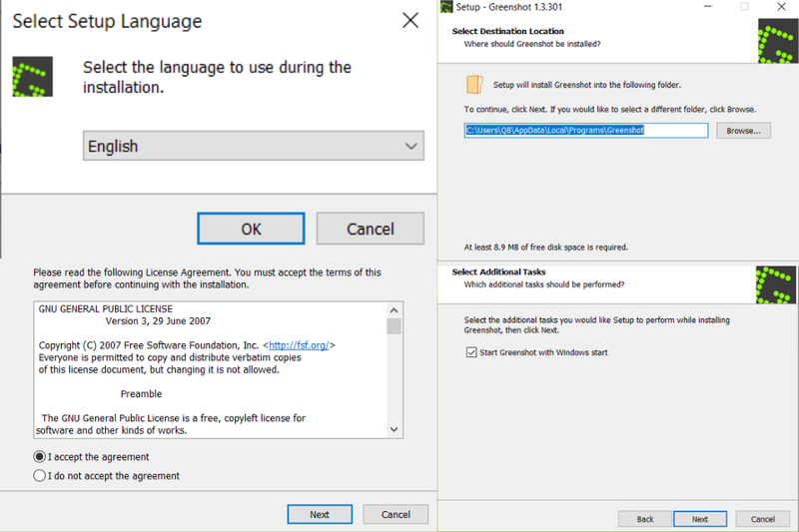The height and width of the screenshot is (532, 799).
Task: Open the English language dropdown
Action: pyautogui.click(x=254, y=146)
